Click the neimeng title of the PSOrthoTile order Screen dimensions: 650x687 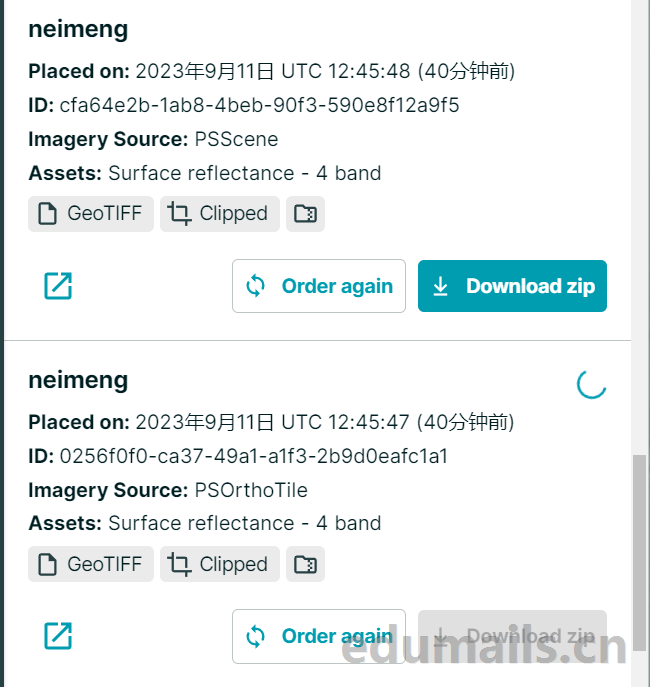(78, 380)
